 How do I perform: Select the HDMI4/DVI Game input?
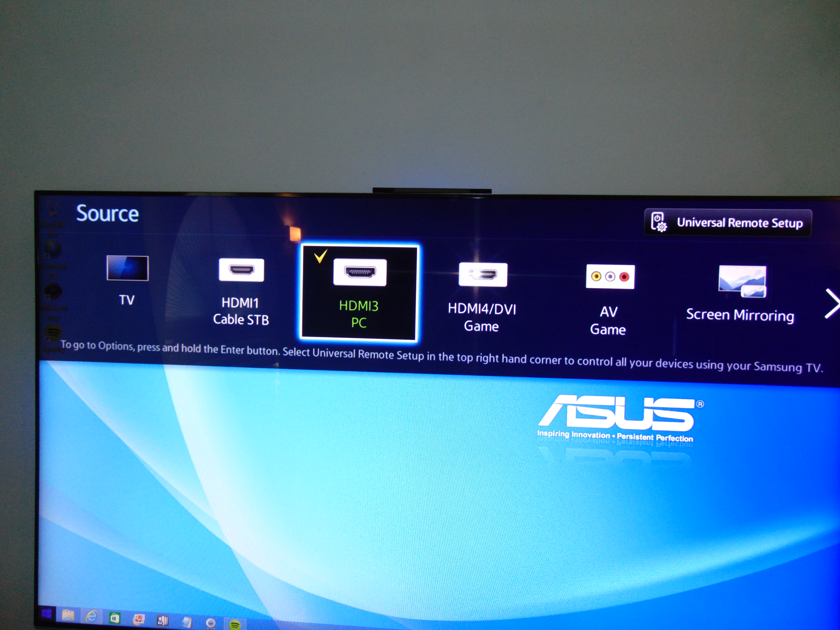[482, 298]
